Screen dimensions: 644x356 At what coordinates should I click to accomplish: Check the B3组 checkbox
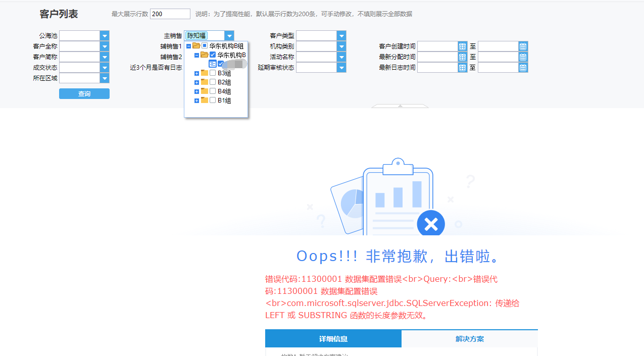point(213,73)
